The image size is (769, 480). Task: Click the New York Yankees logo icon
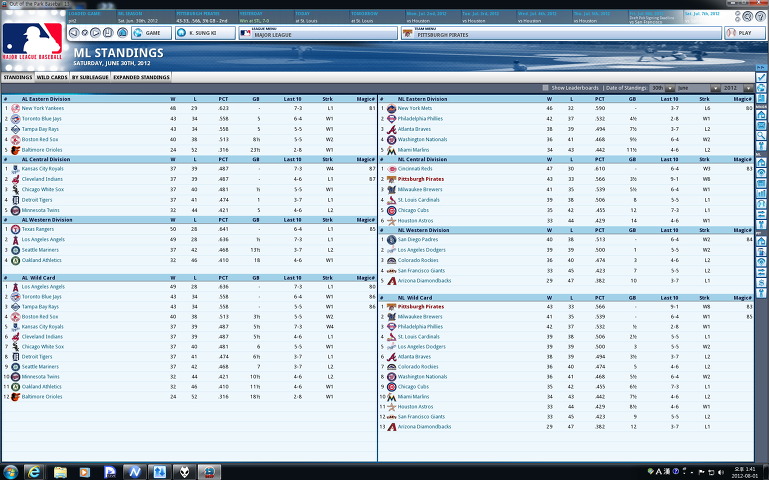coord(15,108)
